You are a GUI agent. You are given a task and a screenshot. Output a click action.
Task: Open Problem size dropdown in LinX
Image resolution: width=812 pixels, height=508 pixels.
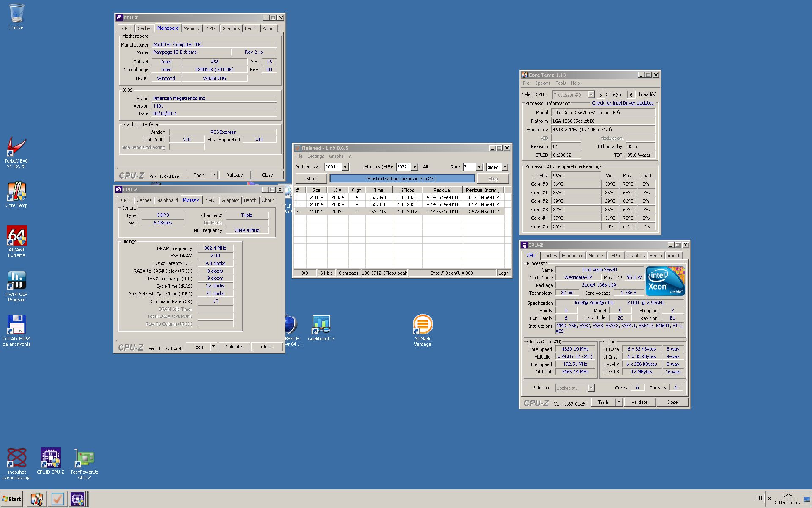pos(345,167)
